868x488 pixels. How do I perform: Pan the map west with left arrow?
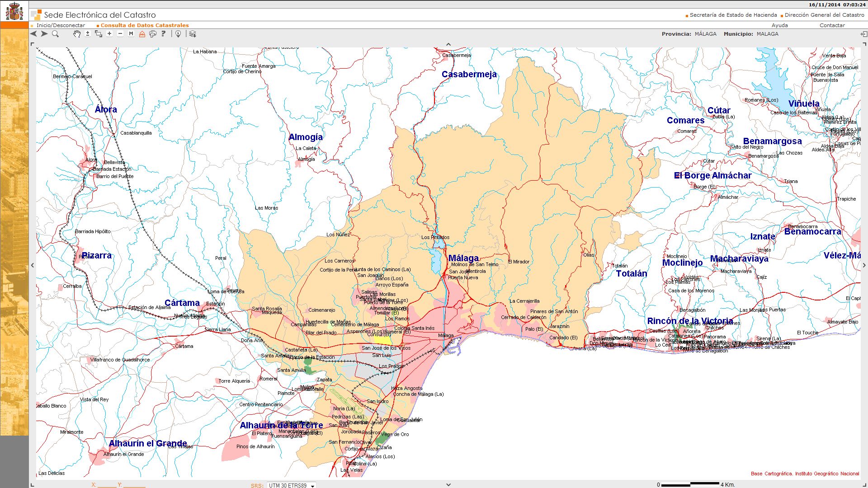coord(33,265)
